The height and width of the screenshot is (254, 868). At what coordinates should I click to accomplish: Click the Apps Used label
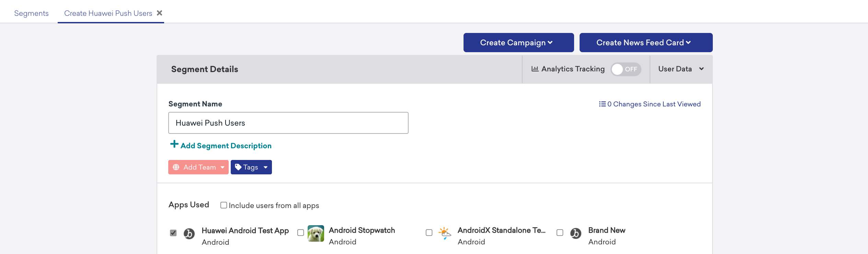point(189,205)
